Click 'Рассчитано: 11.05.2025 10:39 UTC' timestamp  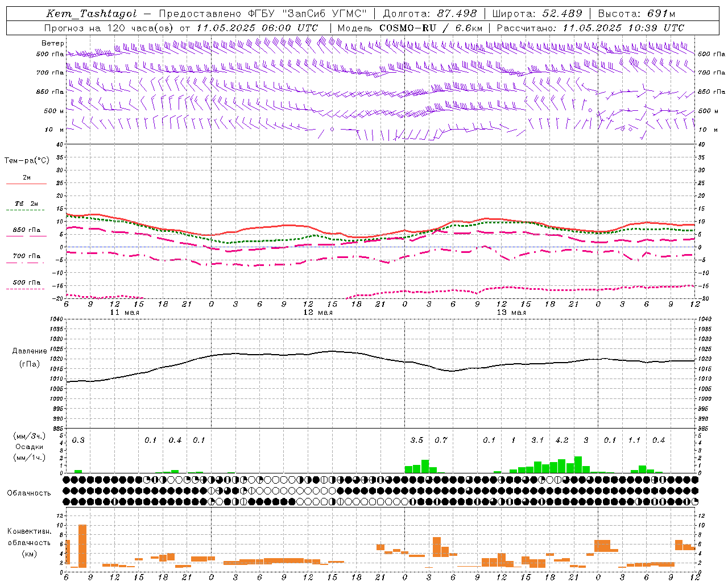point(590,28)
